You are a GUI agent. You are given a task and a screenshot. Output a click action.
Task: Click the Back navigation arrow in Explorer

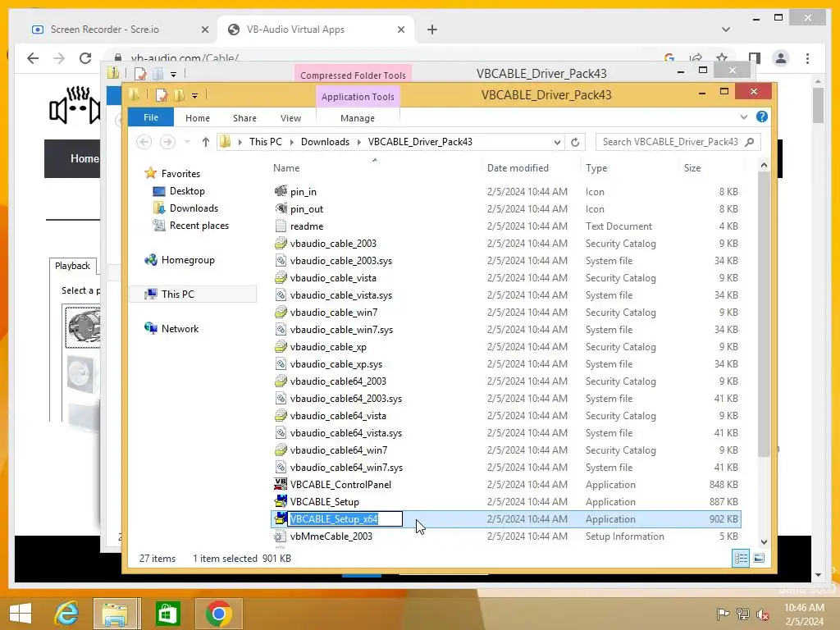(144, 141)
